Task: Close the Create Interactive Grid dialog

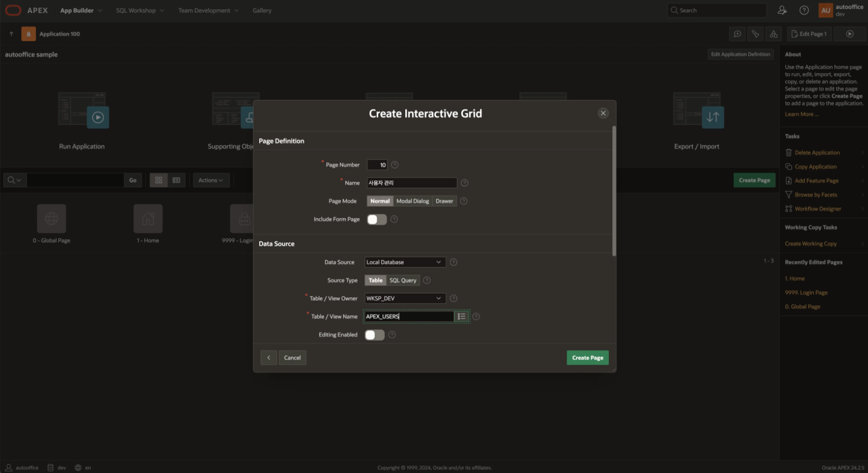Action: click(603, 113)
